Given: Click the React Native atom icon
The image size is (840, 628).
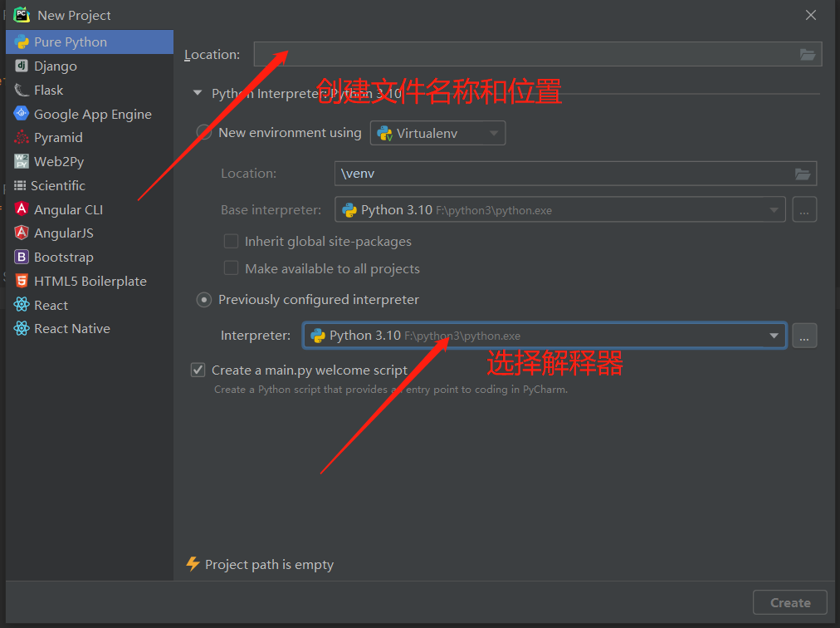Looking at the screenshot, I should pos(22,328).
